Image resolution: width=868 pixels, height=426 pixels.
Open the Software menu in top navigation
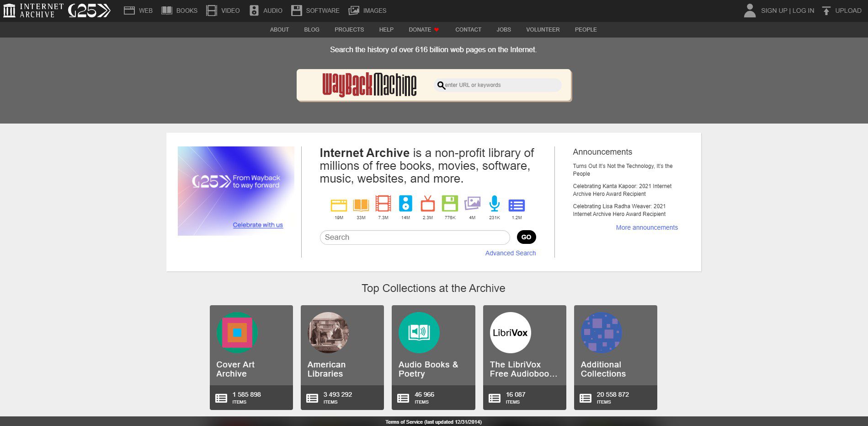(x=315, y=11)
